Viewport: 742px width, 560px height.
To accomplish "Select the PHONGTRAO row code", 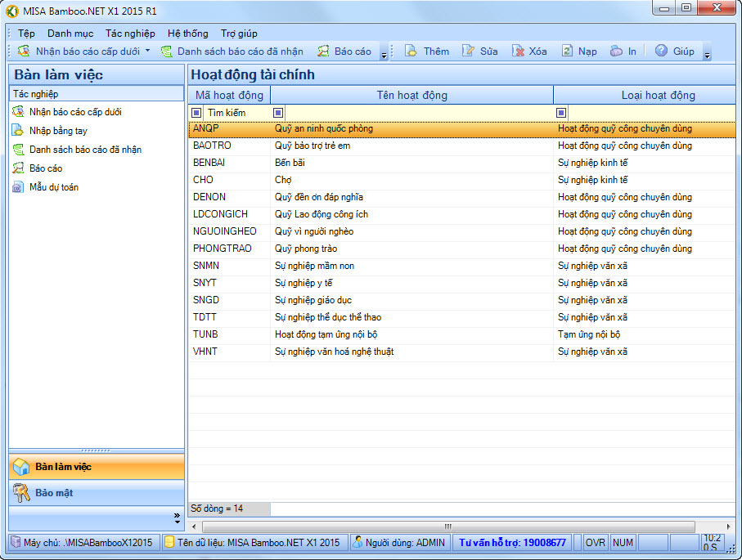I will click(222, 249).
